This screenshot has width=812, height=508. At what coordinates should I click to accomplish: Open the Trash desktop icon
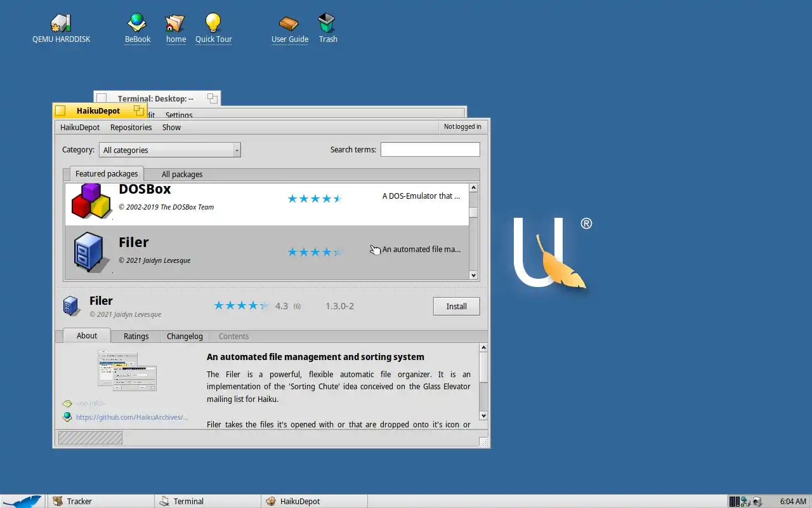327,23
